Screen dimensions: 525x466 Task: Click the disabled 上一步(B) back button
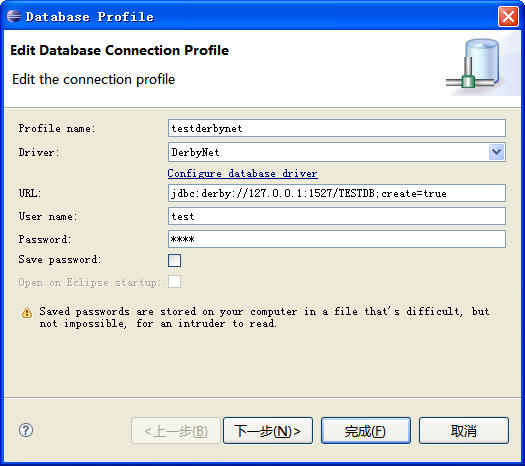(x=176, y=431)
